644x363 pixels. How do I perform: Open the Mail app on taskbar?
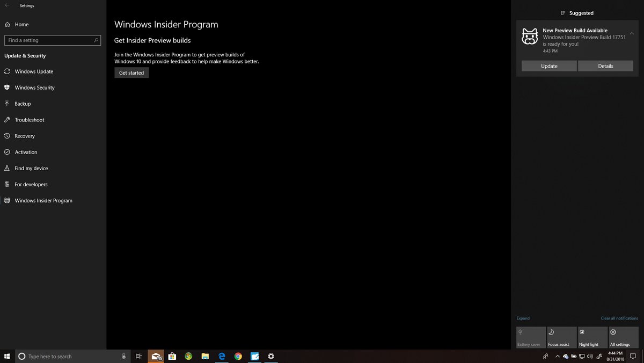click(x=156, y=356)
